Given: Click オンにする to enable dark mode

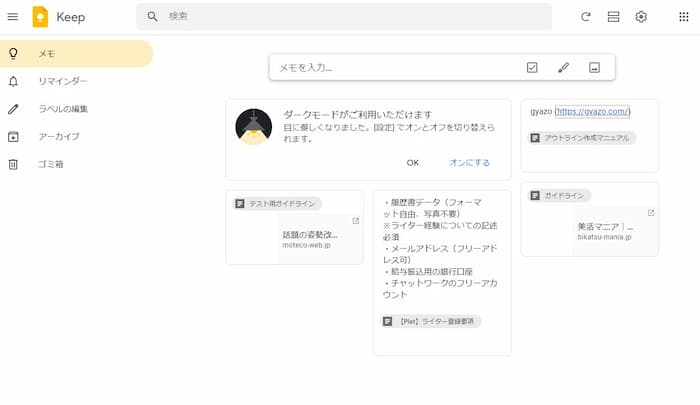Looking at the screenshot, I should coord(469,163).
